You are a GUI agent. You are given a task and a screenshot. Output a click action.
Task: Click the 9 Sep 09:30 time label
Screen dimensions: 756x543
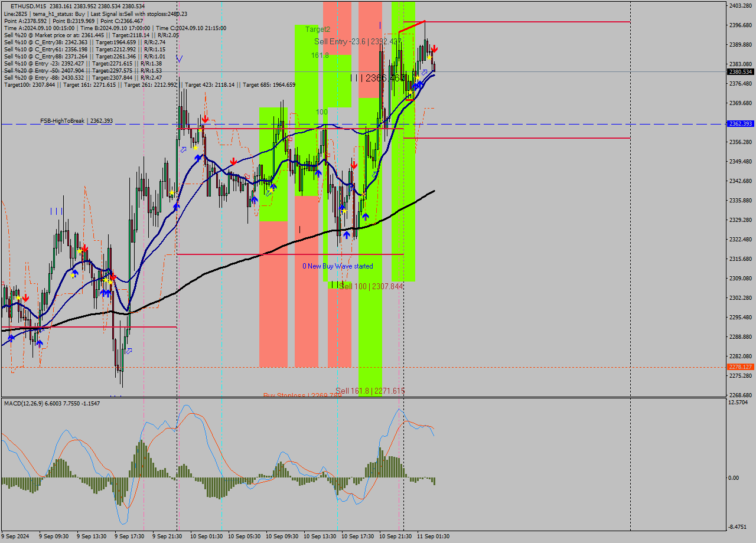pyautogui.click(x=55, y=537)
